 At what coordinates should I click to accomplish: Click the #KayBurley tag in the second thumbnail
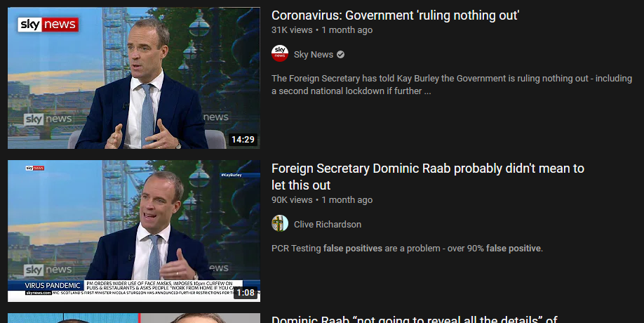[232, 175]
